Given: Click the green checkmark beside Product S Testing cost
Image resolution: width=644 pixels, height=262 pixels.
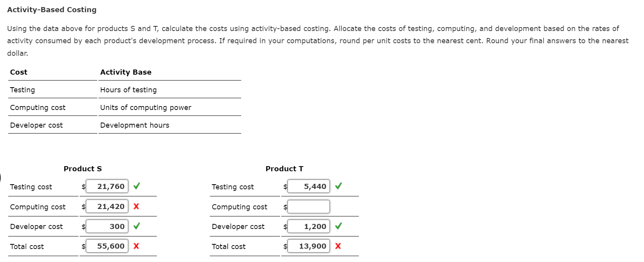Looking at the screenshot, I should click(136, 186).
